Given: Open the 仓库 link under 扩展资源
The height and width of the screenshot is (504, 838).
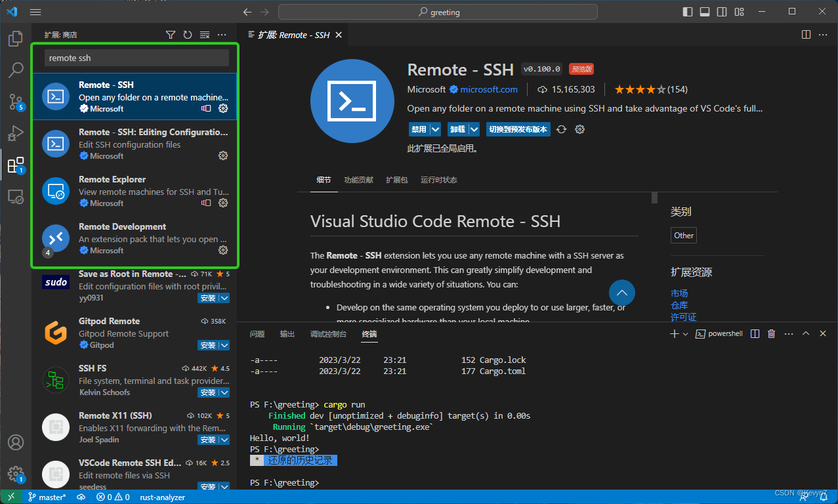Looking at the screenshot, I should tap(679, 305).
